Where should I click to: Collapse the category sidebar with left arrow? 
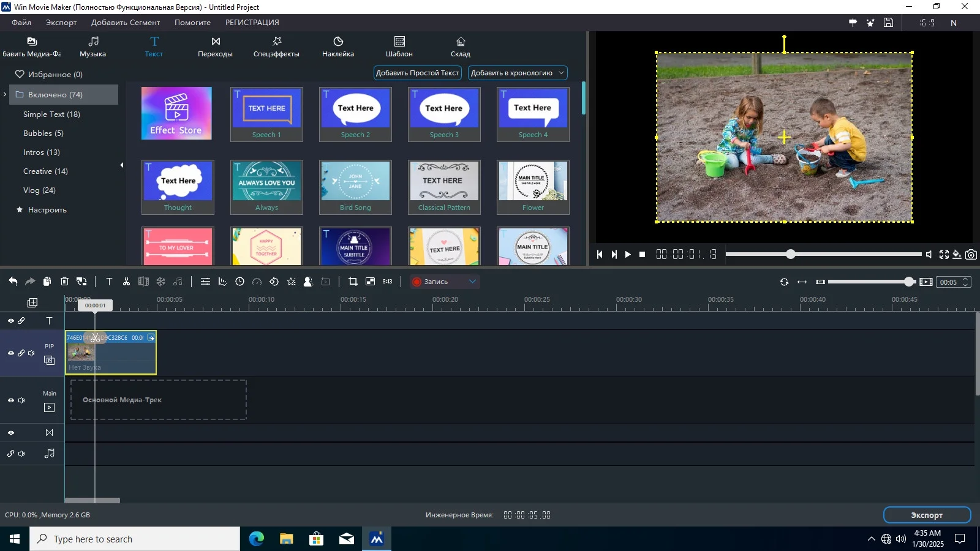(121, 165)
